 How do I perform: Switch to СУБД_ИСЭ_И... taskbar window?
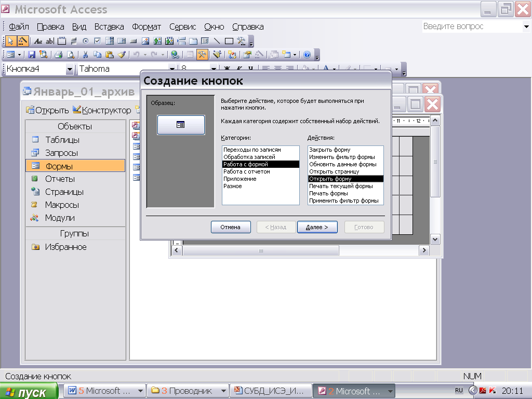pyautogui.click(x=270, y=391)
